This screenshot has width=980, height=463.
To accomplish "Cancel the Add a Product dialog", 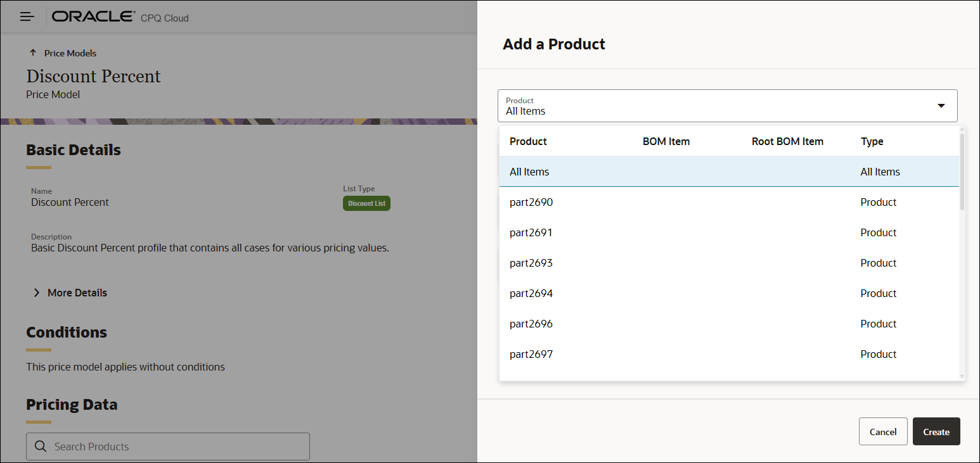I will [883, 431].
